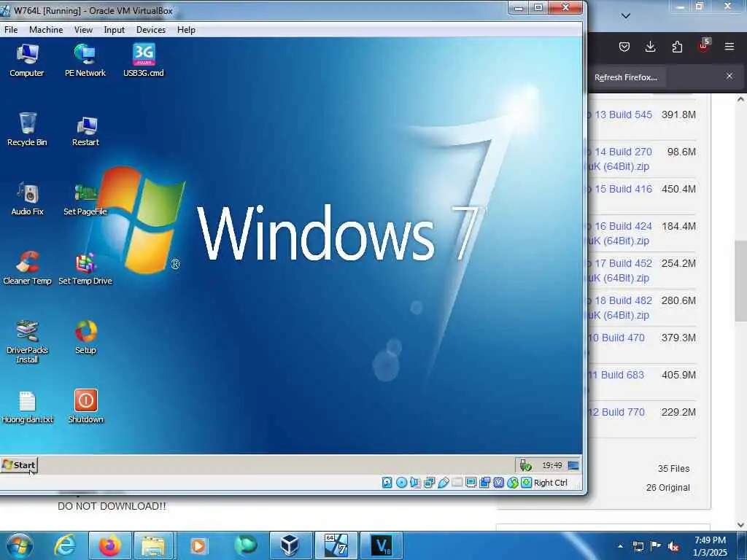The height and width of the screenshot is (560, 747).
Task: Open the File menu in VirtualBox
Action: click(11, 29)
